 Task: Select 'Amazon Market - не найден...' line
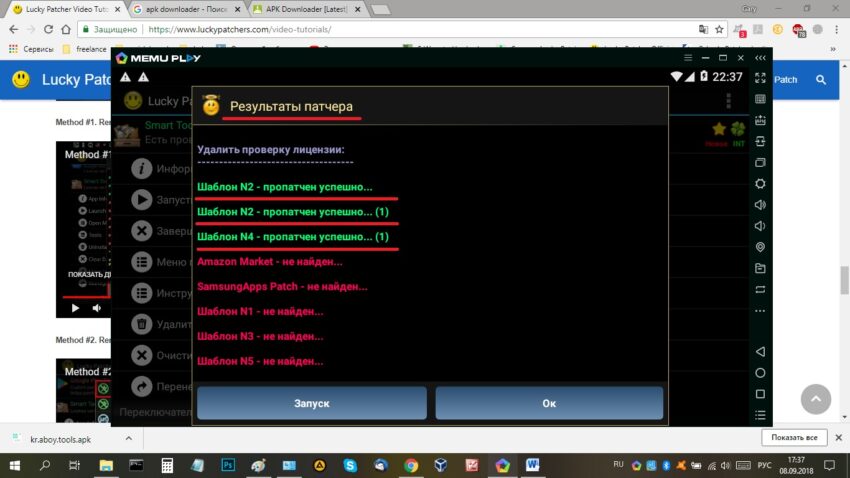click(269, 262)
